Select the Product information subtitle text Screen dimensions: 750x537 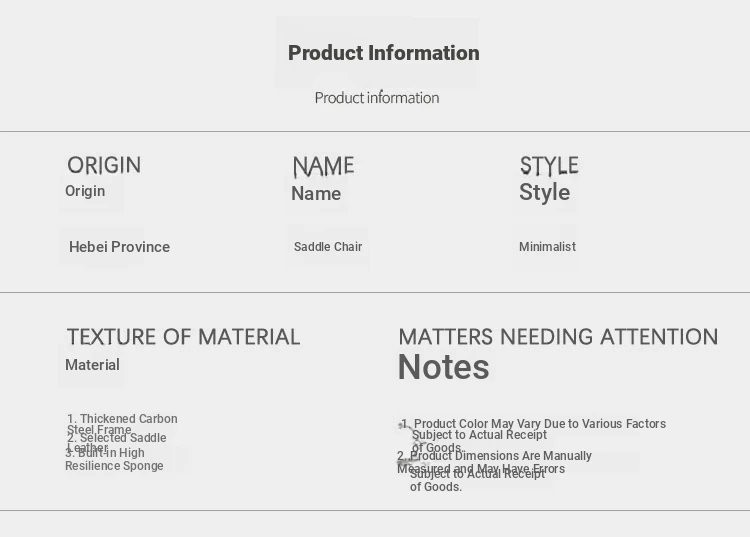pos(377,98)
